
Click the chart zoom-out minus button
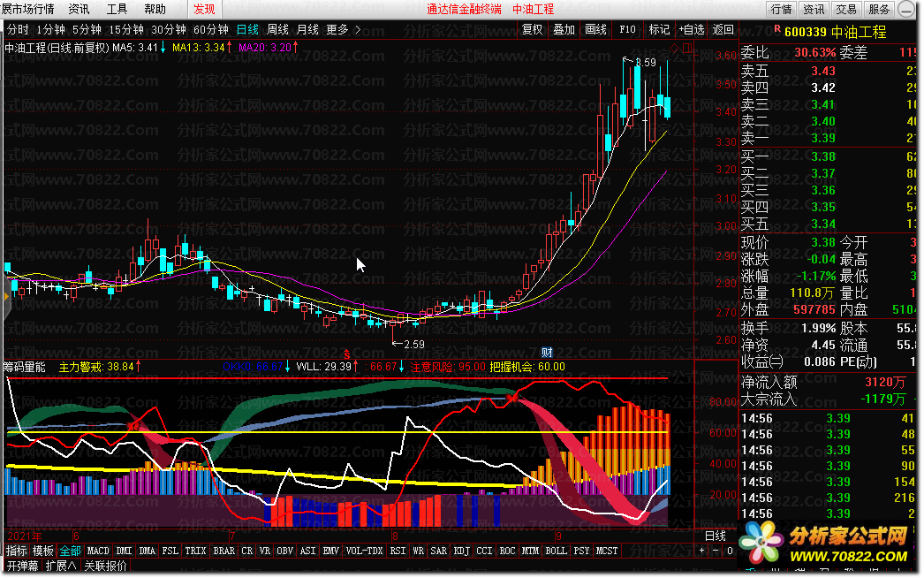click(x=716, y=551)
